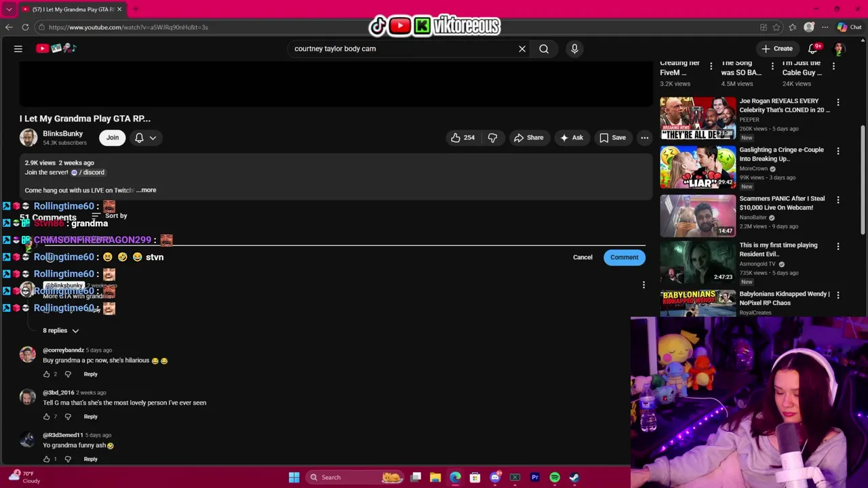868x488 pixels.
Task: Click the Join channel button
Action: point(113,138)
